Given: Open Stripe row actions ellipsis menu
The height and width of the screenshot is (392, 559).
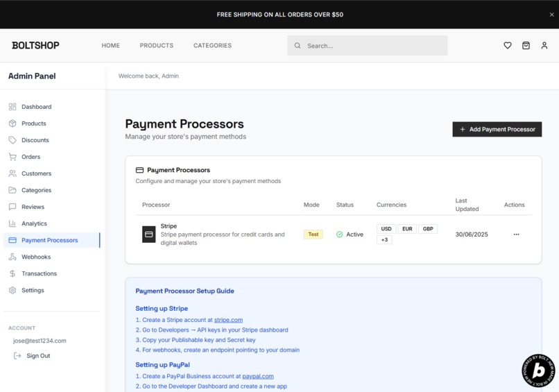Looking at the screenshot, I should click(516, 235).
